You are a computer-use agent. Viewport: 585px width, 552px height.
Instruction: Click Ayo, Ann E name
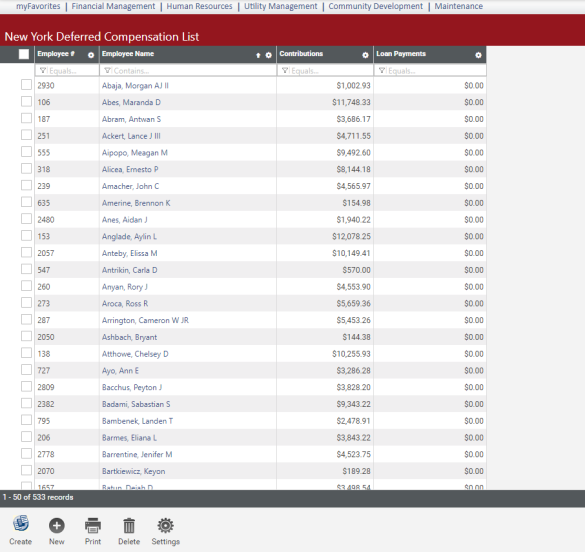point(121,371)
